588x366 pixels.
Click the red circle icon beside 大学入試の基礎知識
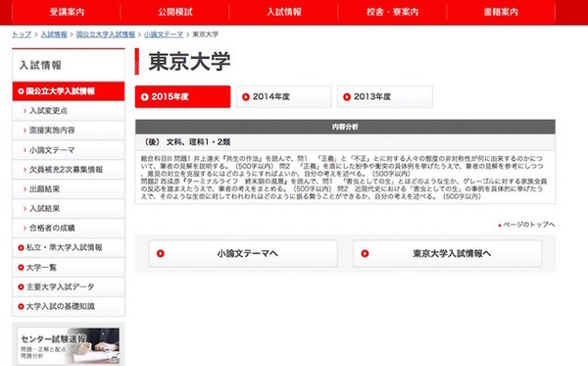(x=21, y=307)
